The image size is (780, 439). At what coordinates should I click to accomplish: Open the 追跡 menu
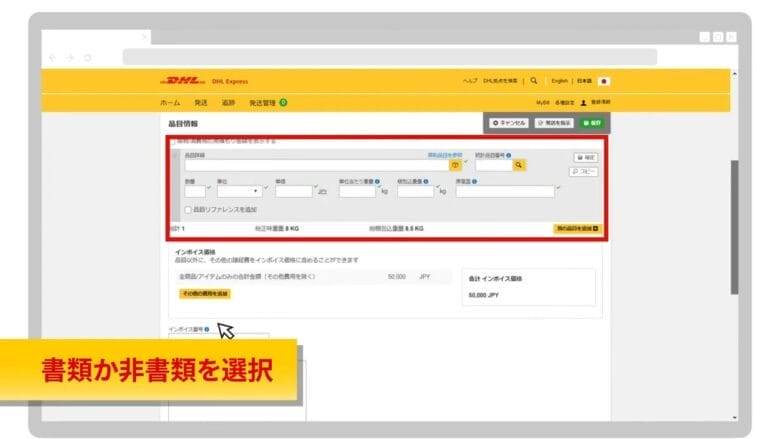228,102
